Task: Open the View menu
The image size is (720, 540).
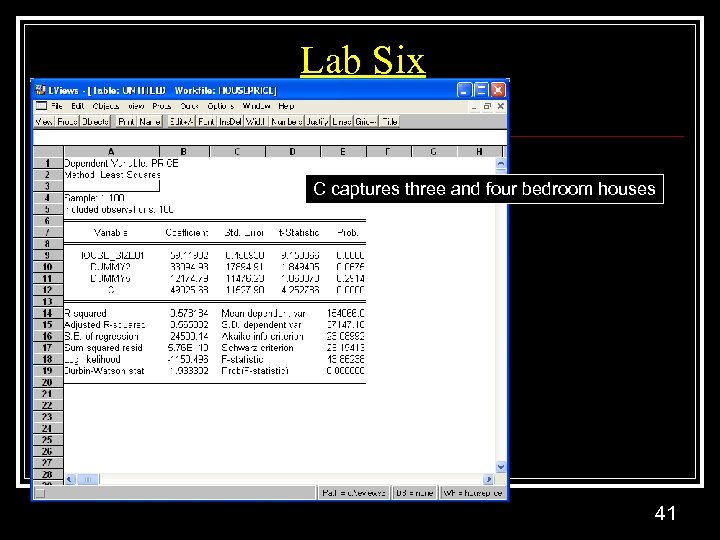Action: 136,106
